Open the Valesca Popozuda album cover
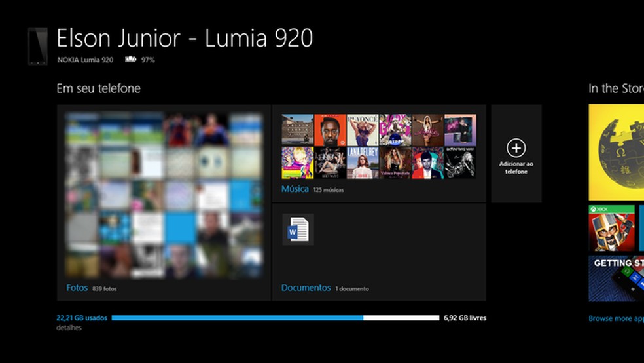Screen dimensions: 644x363 pos(395,162)
